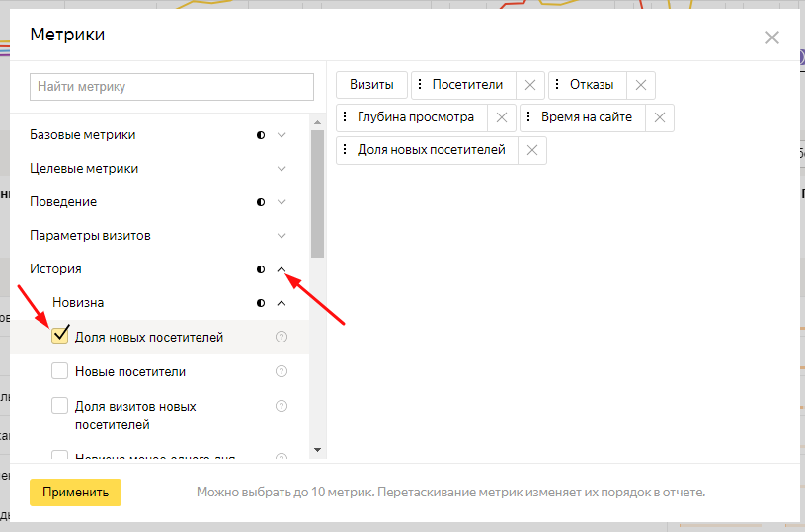Remove the Время на сайте chip
This screenshot has width=805, height=532.
[x=659, y=117]
